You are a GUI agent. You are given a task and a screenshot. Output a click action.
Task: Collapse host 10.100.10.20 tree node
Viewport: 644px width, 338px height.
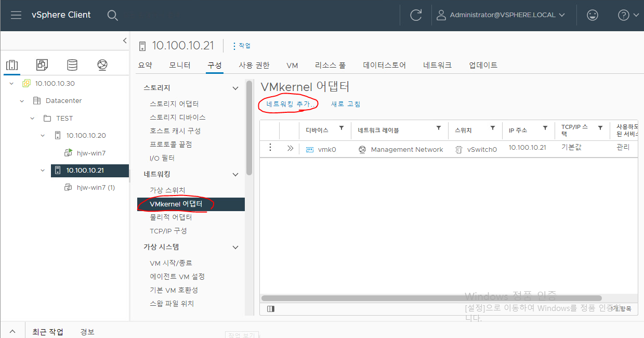(x=43, y=136)
